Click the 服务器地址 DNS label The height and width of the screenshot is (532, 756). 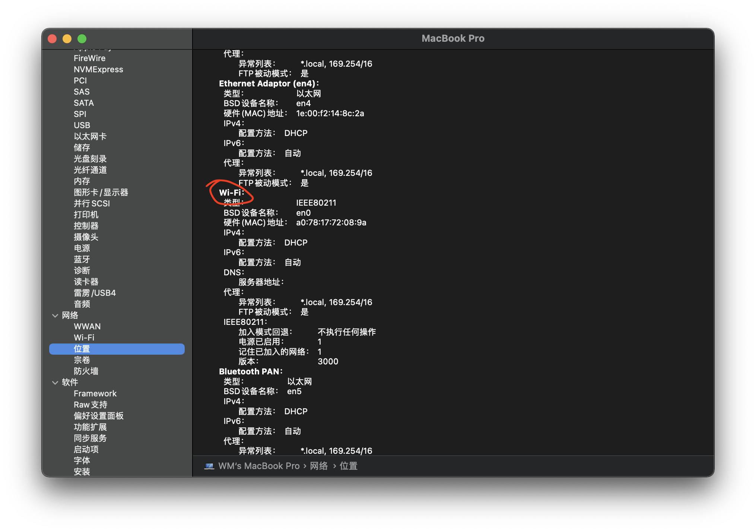click(261, 282)
